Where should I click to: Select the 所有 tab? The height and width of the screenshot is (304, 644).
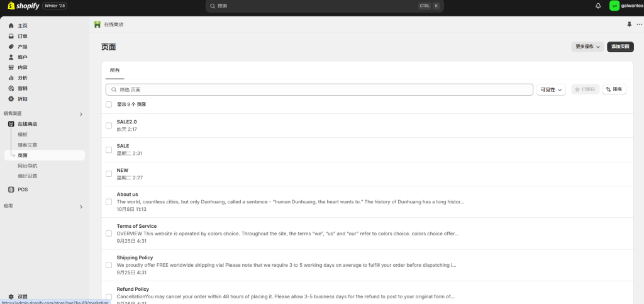coord(114,70)
